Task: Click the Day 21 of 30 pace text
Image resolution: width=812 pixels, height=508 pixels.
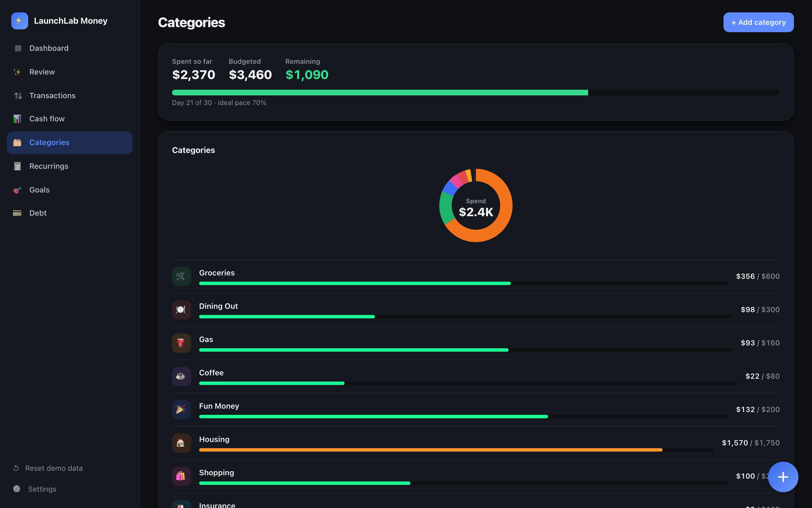Action: (219, 103)
